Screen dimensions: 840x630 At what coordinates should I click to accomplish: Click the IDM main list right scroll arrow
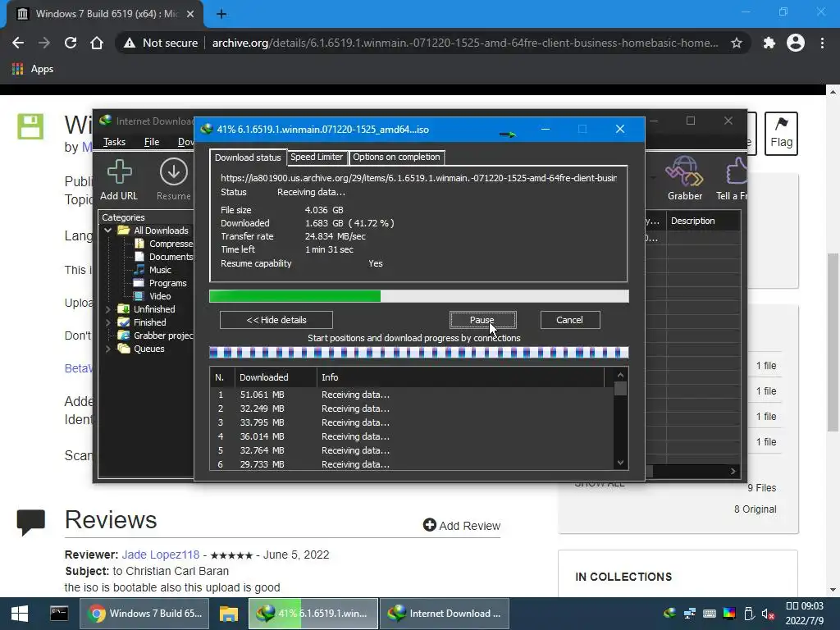coord(733,471)
